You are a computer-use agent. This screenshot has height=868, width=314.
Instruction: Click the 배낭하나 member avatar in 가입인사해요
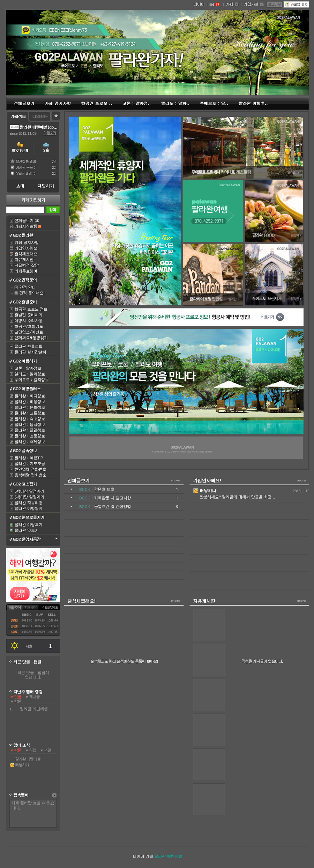tap(196, 491)
